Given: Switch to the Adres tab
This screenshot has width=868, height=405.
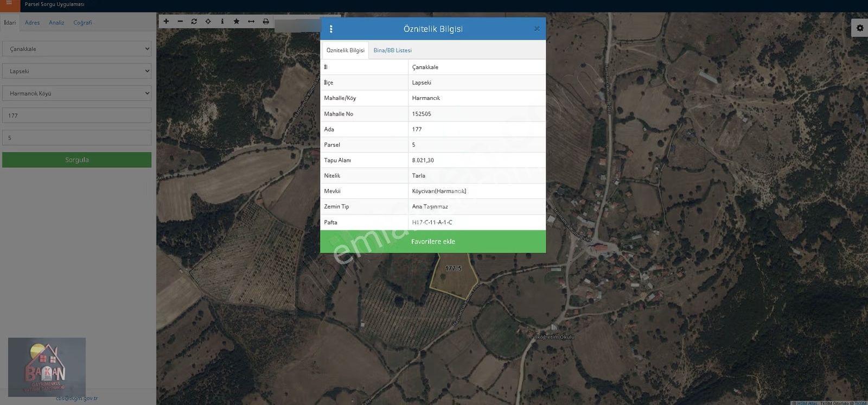Looking at the screenshot, I should (x=32, y=23).
